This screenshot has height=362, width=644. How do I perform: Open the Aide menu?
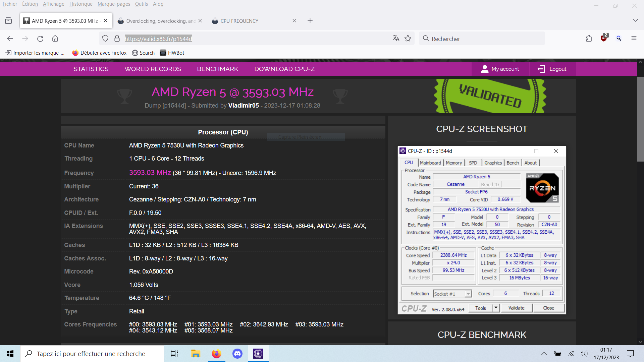point(158,4)
